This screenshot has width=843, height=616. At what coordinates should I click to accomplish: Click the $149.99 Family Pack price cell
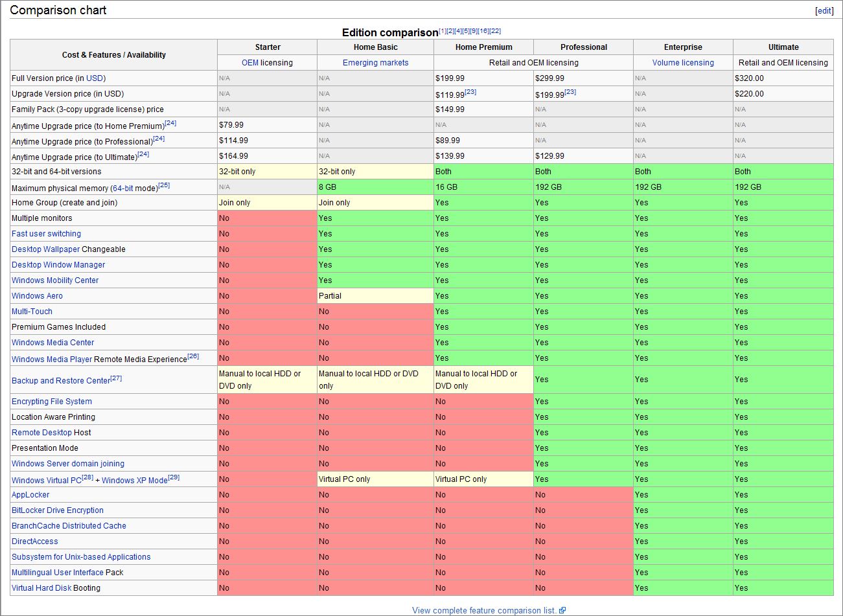coord(483,109)
